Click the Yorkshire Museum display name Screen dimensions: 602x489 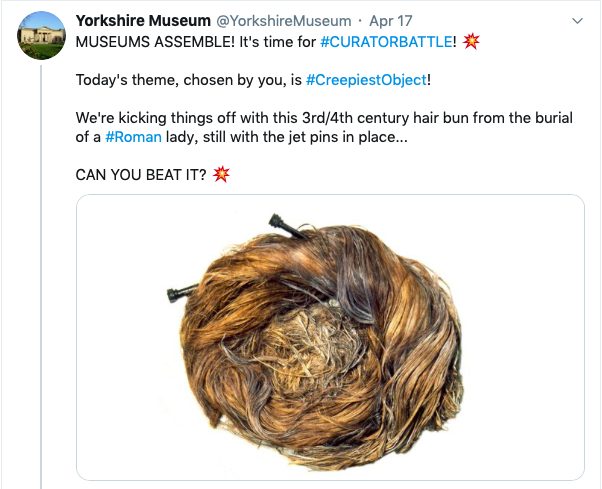click(x=143, y=21)
